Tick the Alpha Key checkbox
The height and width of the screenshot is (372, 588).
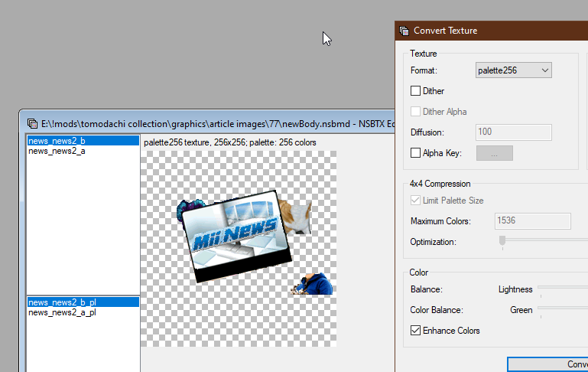415,153
